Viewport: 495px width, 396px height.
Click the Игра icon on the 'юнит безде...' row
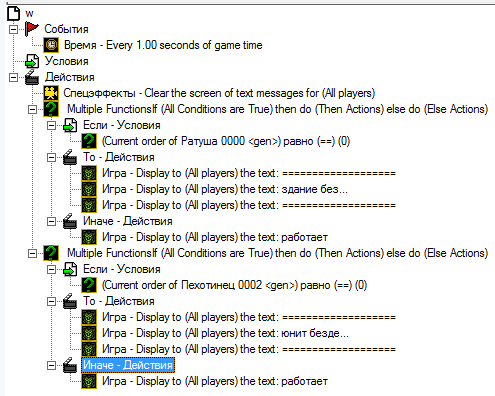89,333
